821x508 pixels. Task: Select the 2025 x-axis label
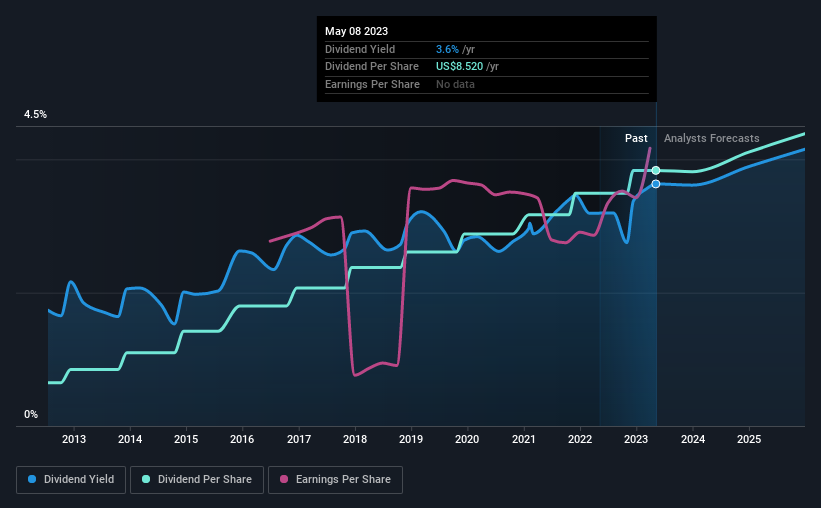pos(749,439)
